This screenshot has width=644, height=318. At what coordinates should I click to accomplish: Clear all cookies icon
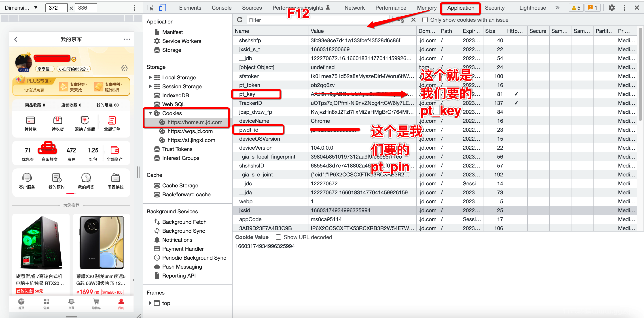(400, 20)
